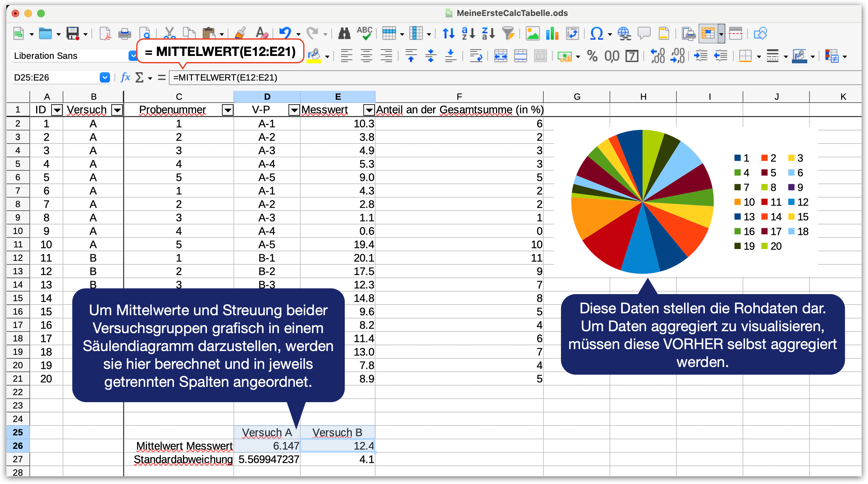This screenshot has width=868, height=484.
Task: Click the Insert Comment speech bubble icon
Action: pos(644,34)
